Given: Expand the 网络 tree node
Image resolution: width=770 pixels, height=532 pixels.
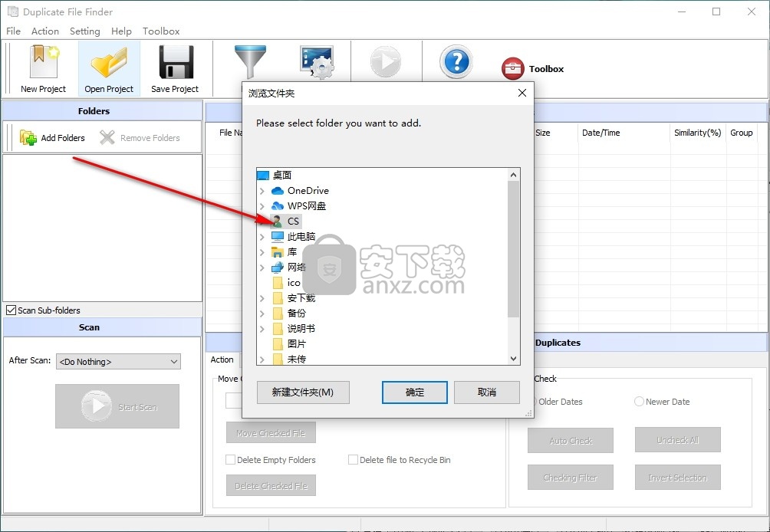Looking at the screenshot, I should tap(262, 267).
